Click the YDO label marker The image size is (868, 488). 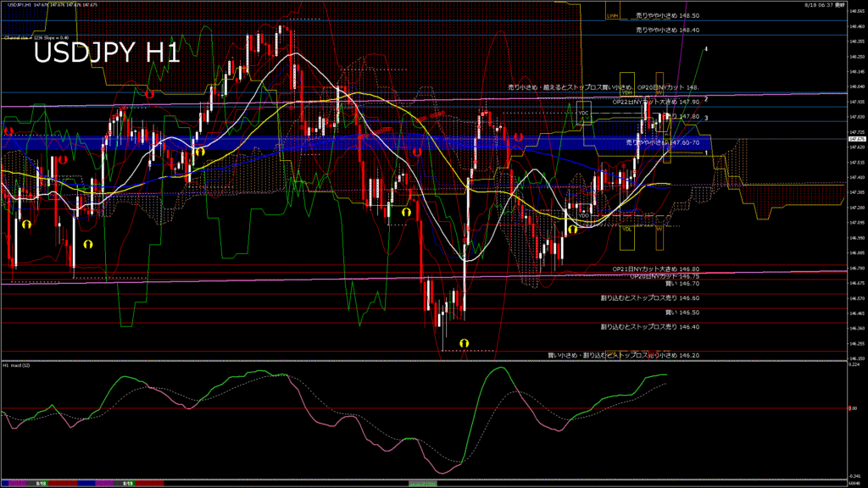click(x=583, y=215)
